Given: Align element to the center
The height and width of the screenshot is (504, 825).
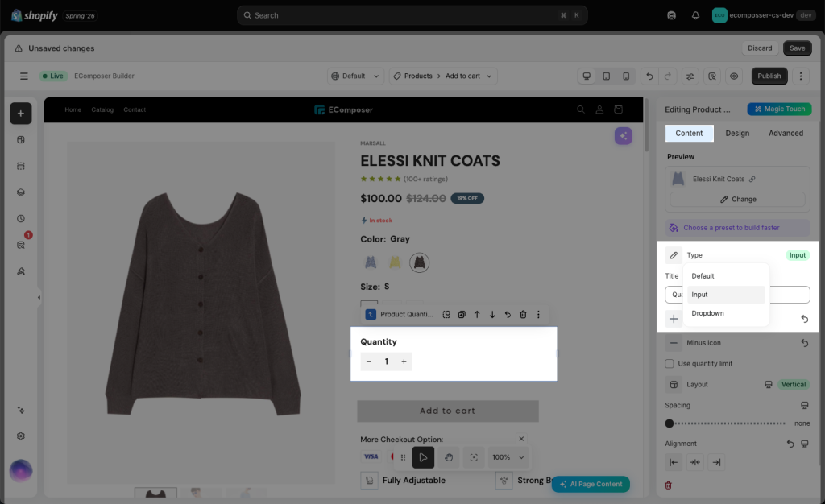Looking at the screenshot, I should click(x=695, y=462).
